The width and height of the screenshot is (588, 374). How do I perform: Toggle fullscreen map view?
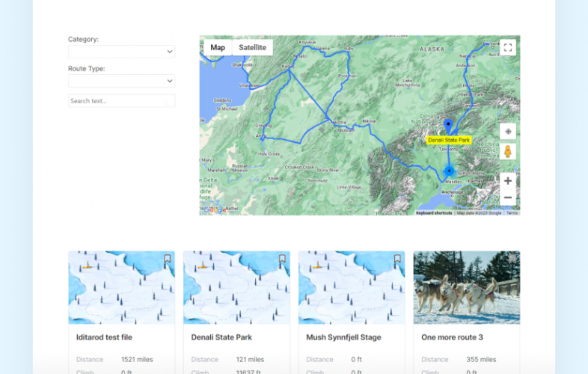[x=508, y=48]
